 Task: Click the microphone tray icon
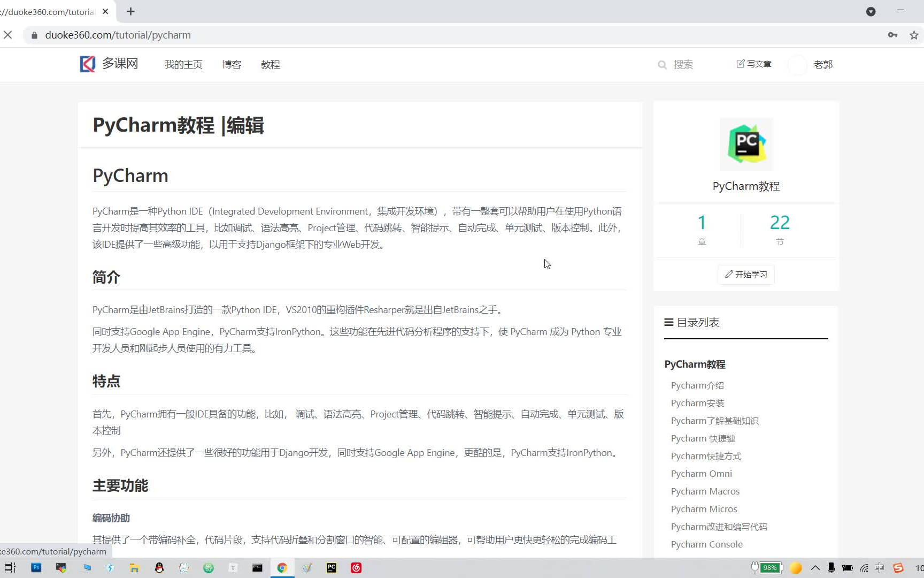pos(831,568)
